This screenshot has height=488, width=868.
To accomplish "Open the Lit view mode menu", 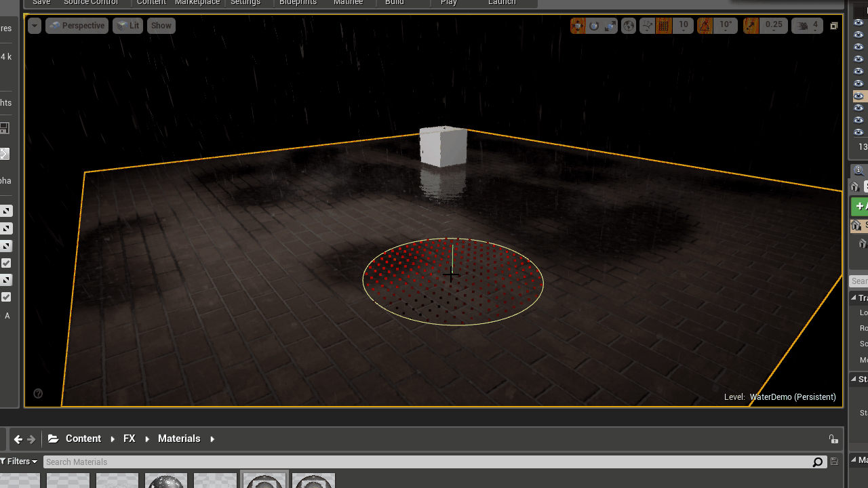I will coord(127,26).
